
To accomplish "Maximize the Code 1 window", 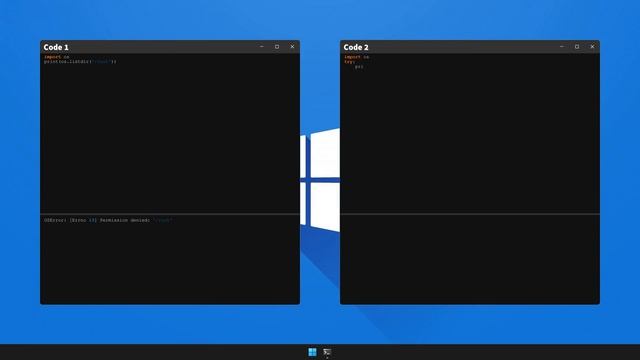I will pos(277,47).
